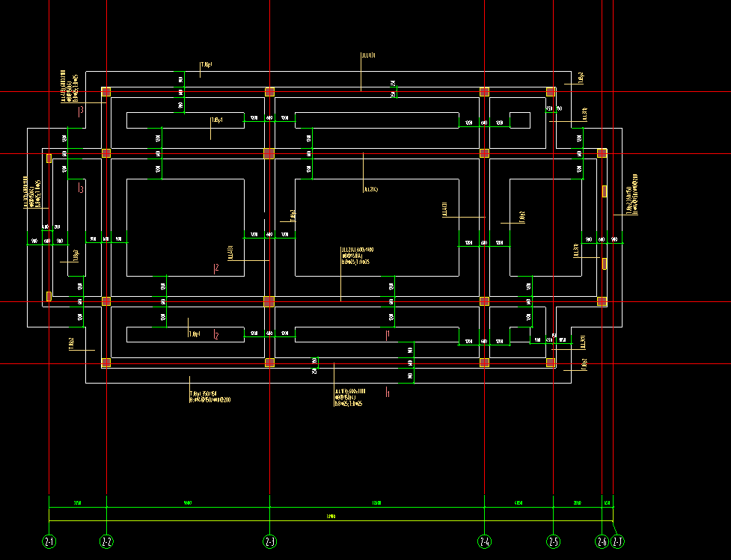Click the dimension text between axes 2-3 and 2-4

[376, 503]
